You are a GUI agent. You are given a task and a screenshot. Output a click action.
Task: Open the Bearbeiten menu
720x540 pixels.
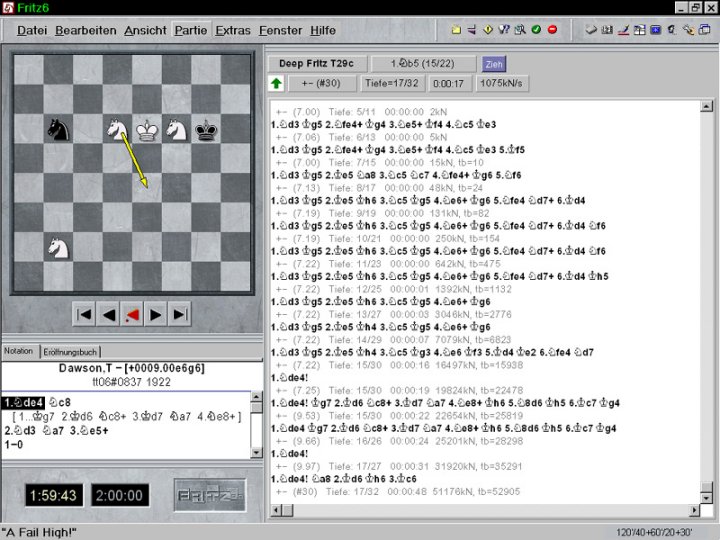pos(86,30)
